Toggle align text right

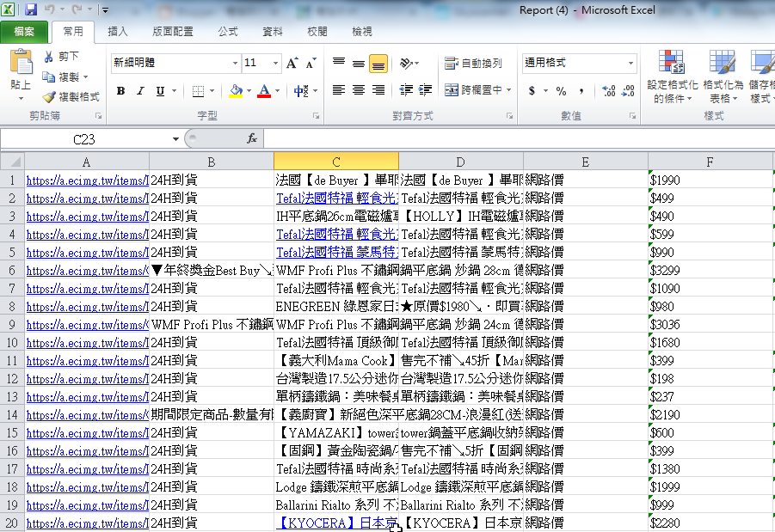coord(378,90)
